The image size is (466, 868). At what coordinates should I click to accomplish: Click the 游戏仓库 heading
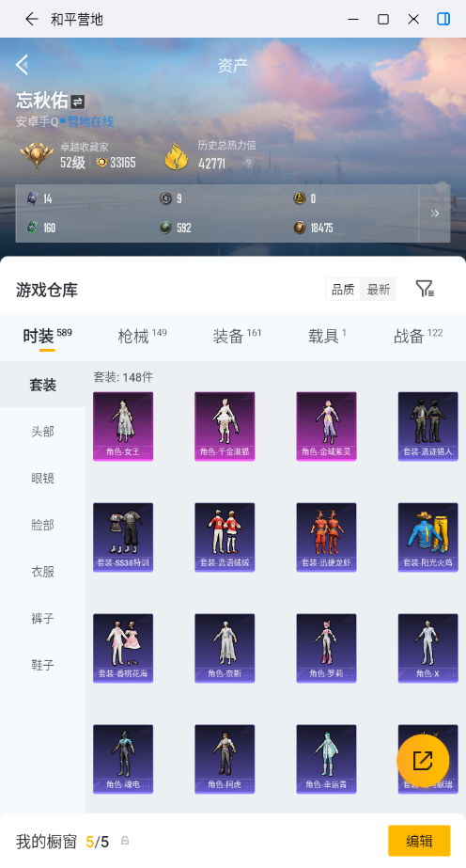47,290
